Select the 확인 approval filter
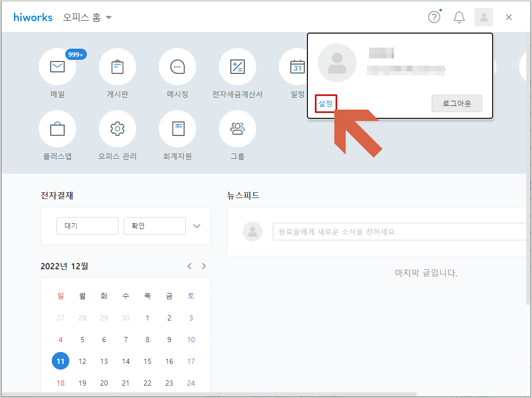 coord(154,225)
